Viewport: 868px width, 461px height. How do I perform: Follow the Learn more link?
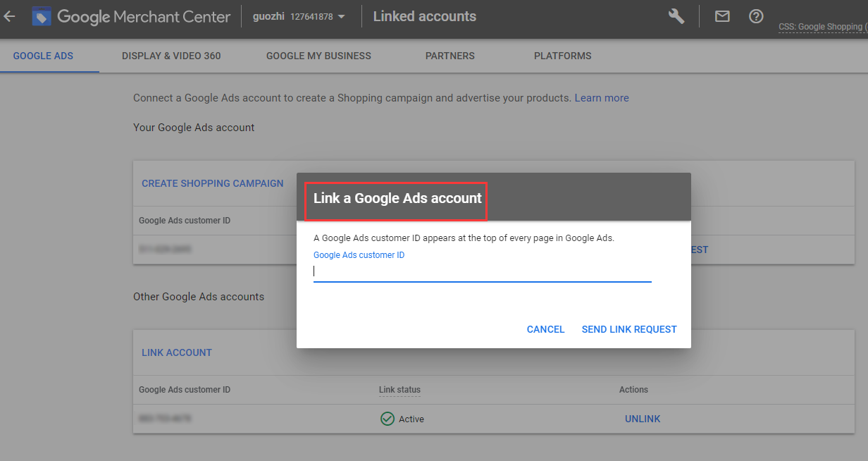click(602, 98)
